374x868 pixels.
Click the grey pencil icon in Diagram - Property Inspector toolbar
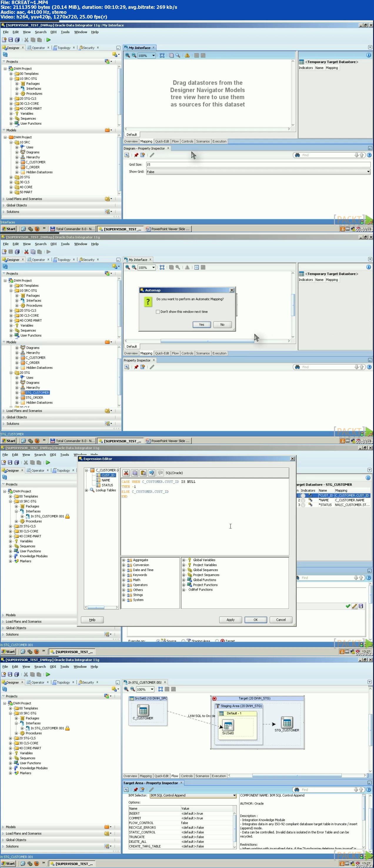pos(152,155)
